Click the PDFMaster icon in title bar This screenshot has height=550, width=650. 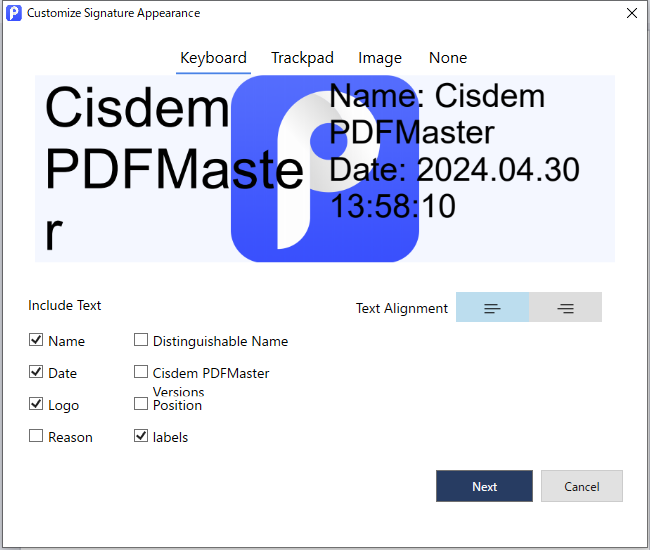point(14,13)
